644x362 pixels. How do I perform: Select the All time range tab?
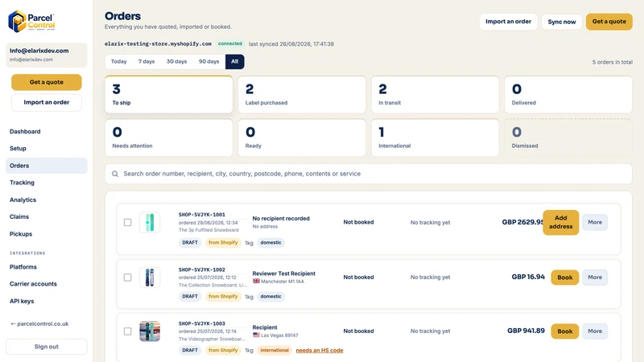coord(234,62)
